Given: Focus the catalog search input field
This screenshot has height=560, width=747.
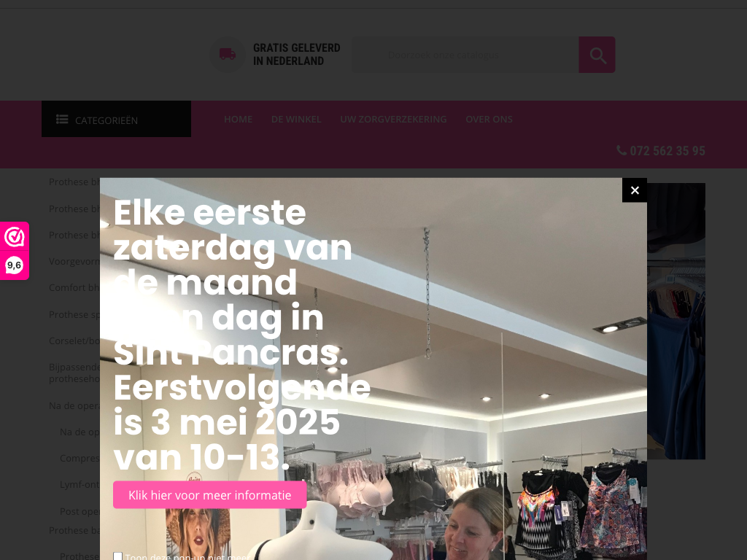Looking at the screenshot, I should point(465,55).
